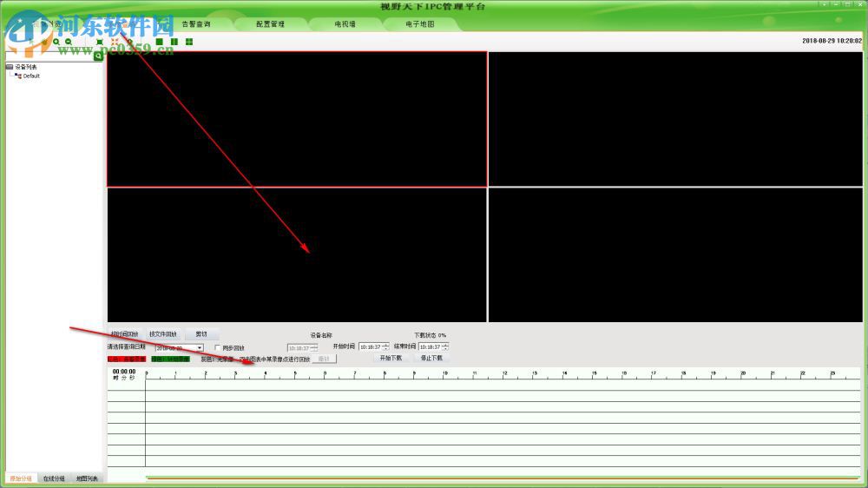Viewport: 868px width, 488px height.
Task: Click the 停止下载 stop download button
Action: pyautogui.click(x=431, y=359)
